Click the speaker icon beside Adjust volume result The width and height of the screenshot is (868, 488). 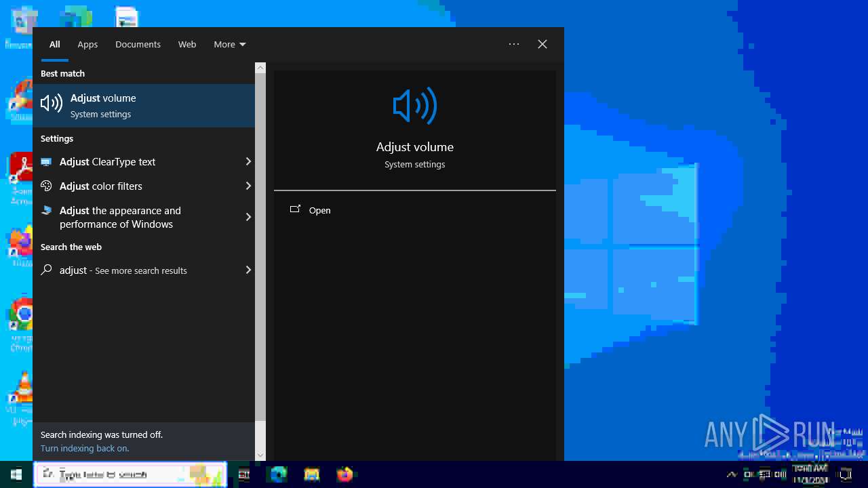[x=52, y=104]
